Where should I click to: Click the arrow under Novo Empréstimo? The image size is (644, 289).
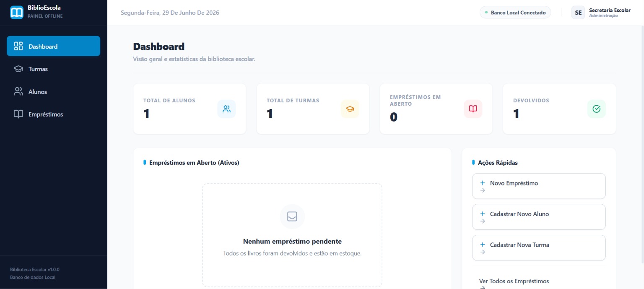coord(483,190)
